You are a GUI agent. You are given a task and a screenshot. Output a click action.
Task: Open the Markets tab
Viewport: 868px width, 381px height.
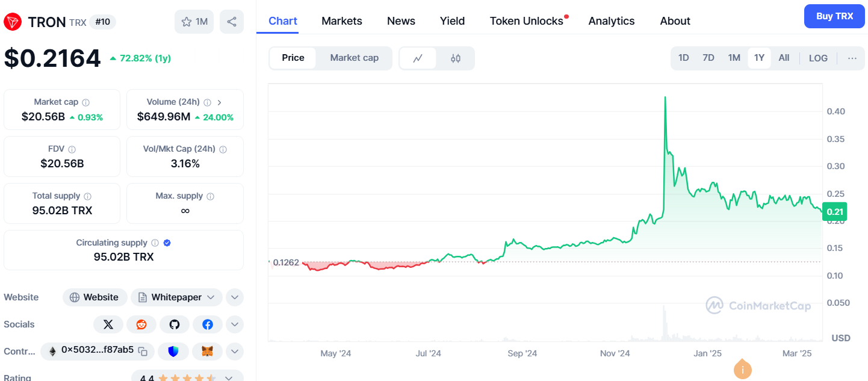342,21
